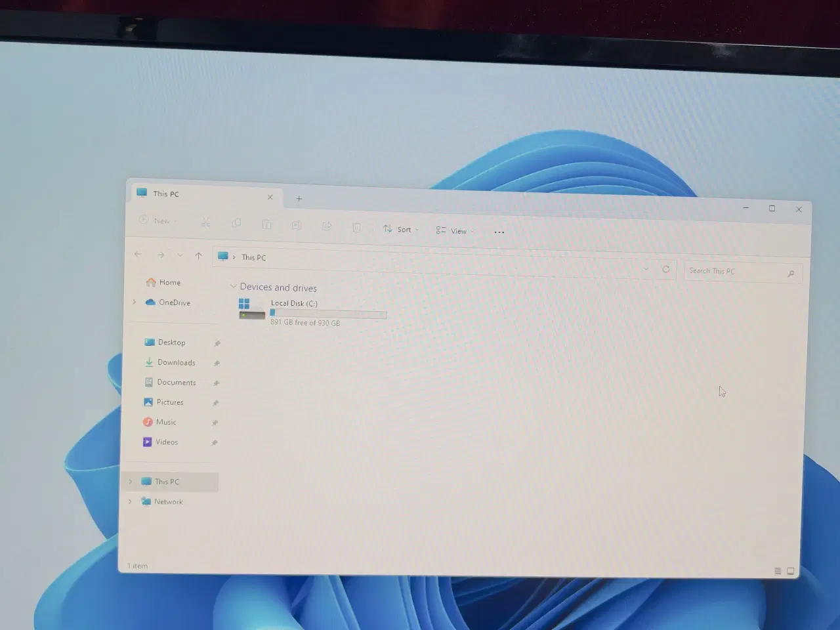Click the Delete trash icon
This screenshot has width=840, height=630.
point(356,227)
